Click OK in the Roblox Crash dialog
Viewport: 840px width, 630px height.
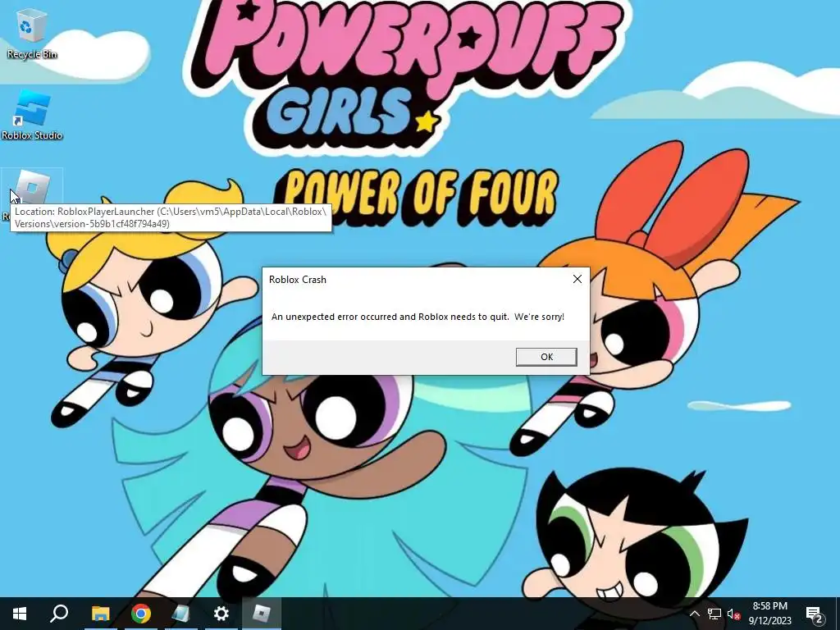(546, 357)
